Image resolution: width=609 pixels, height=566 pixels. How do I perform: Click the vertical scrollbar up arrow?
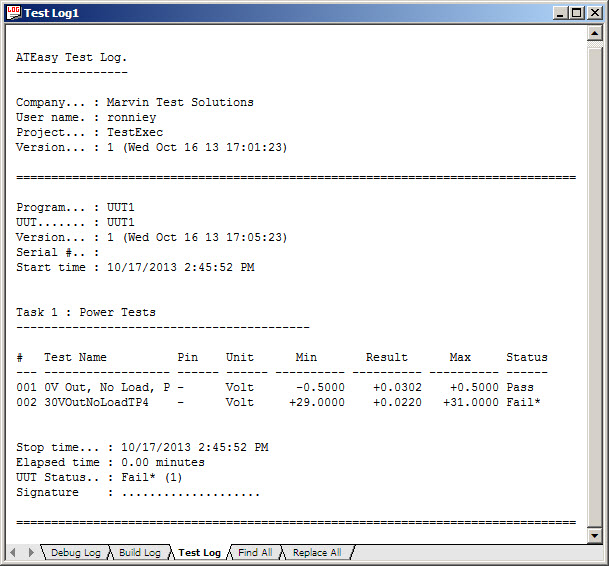(595, 33)
